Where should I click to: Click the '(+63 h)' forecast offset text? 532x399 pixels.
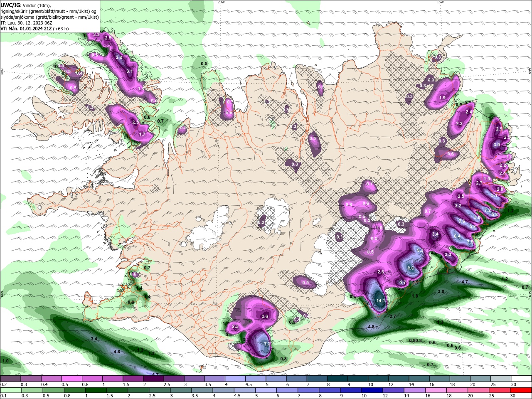61,29
